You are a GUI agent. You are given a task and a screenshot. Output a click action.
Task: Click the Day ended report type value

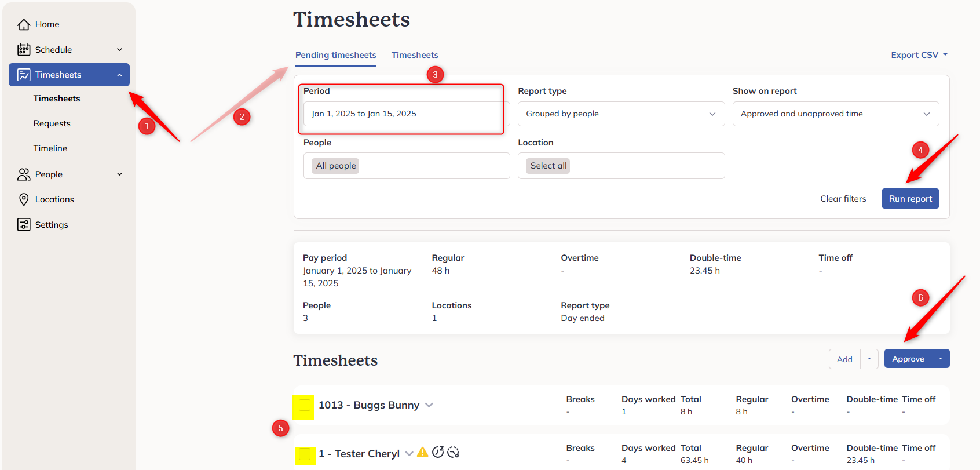(583, 318)
